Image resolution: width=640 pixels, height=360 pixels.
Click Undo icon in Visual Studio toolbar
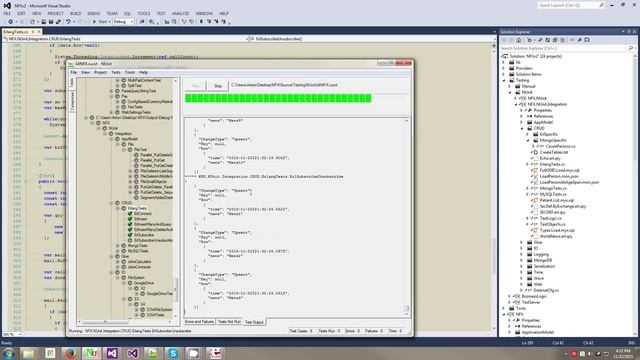(x=68, y=22)
